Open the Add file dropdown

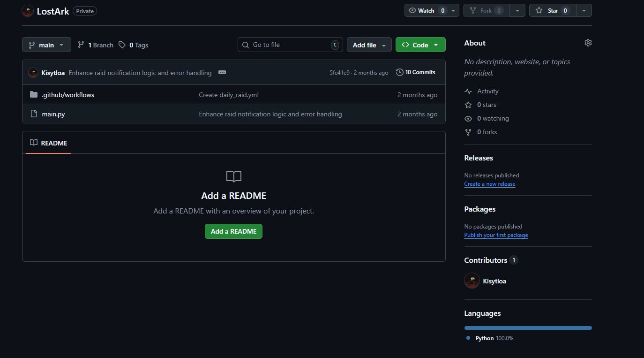pos(369,45)
